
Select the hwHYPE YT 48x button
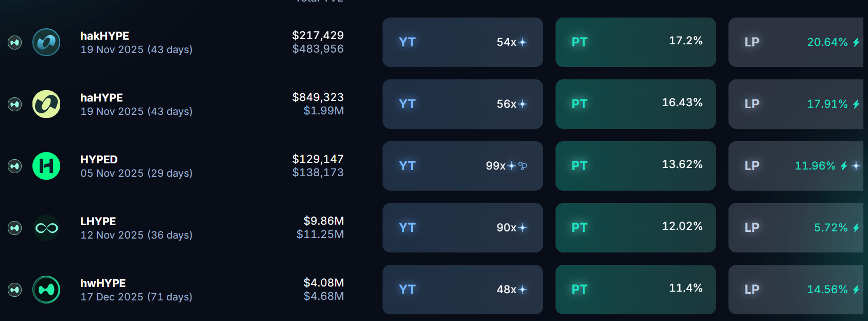click(462, 290)
